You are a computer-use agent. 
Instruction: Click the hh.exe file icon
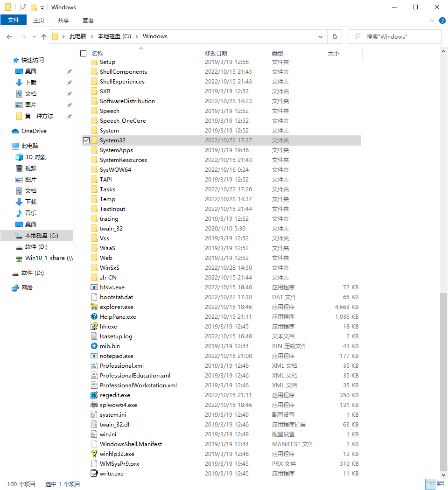pyautogui.click(x=94, y=327)
